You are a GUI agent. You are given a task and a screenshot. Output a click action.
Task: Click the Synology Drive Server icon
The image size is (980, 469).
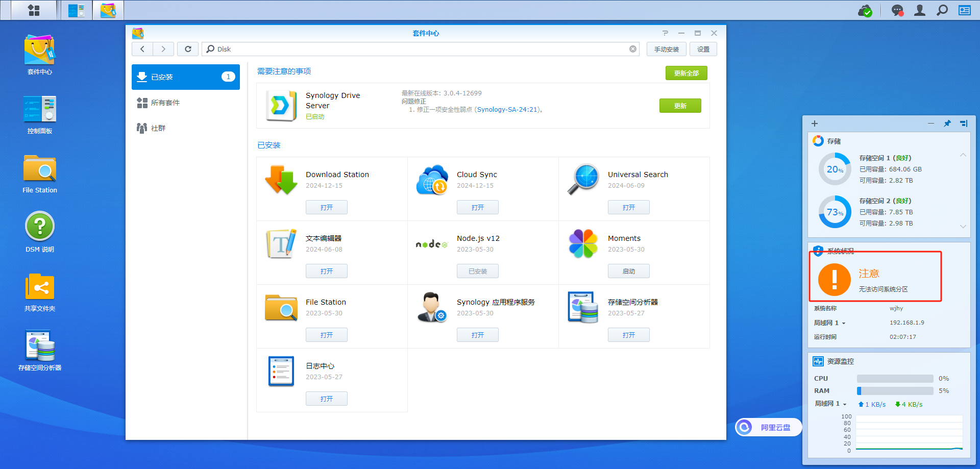[x=281, y=106]
